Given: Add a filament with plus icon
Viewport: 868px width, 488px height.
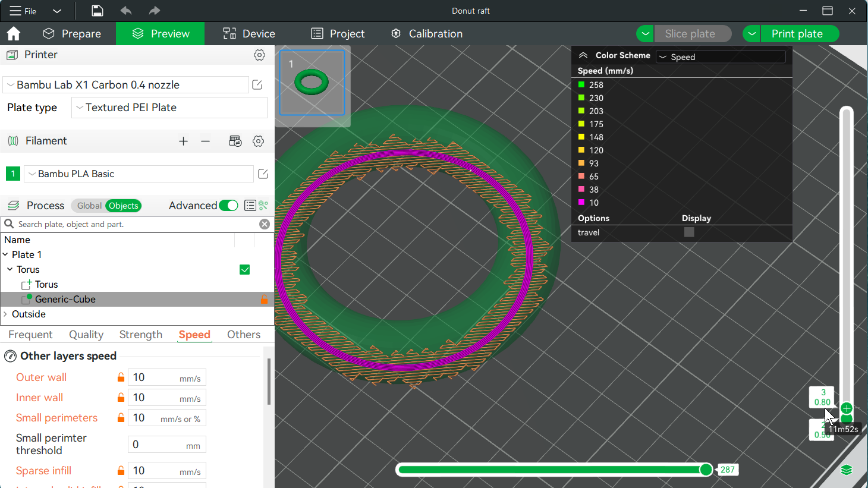Looking at the screenshot, I should coord(183,141).
